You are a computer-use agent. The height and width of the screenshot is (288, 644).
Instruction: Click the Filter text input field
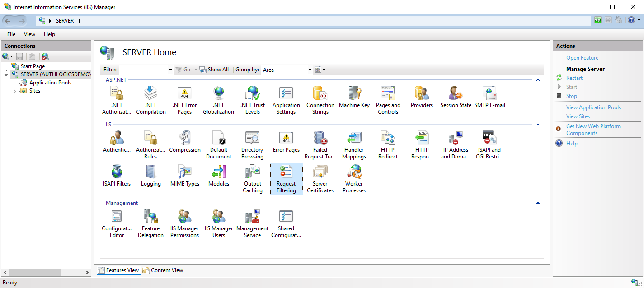pos(143,70)
